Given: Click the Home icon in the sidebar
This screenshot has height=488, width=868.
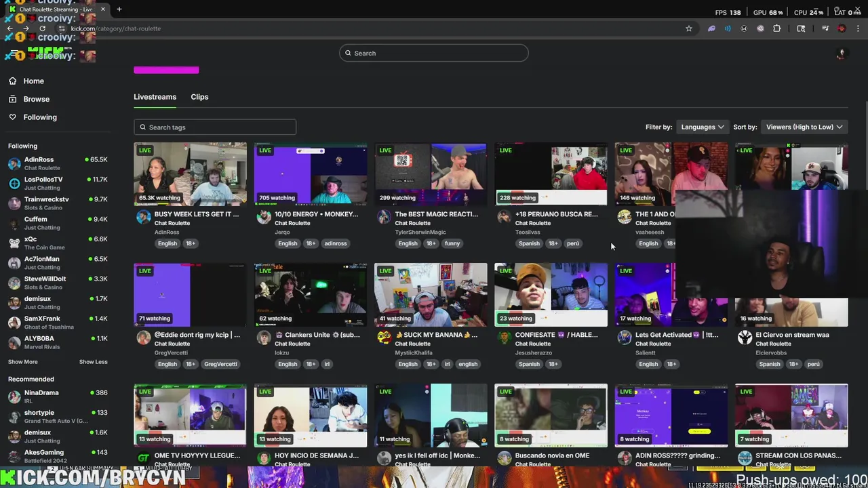Looking at the screenshot, I should (12, 81).
